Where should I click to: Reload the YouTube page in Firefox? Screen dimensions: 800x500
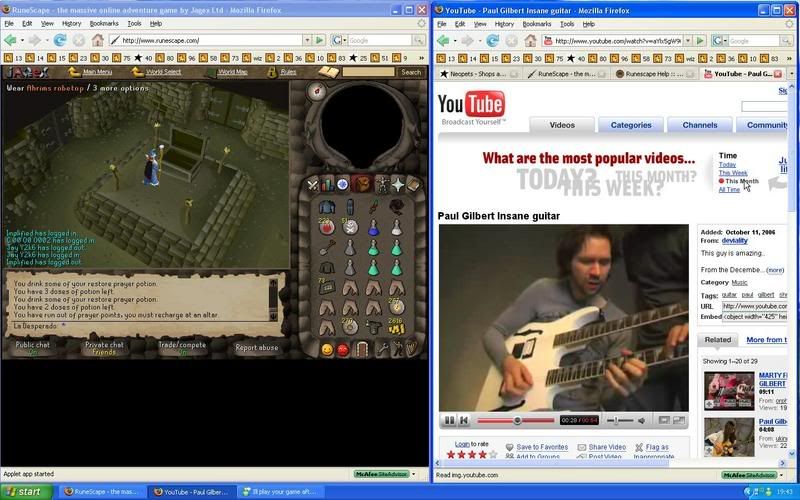point(492,40)
